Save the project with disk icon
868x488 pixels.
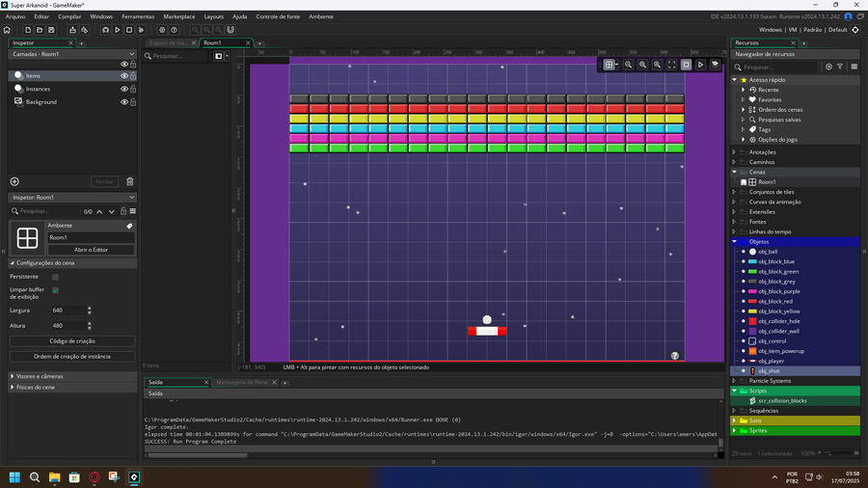[51, 30]
